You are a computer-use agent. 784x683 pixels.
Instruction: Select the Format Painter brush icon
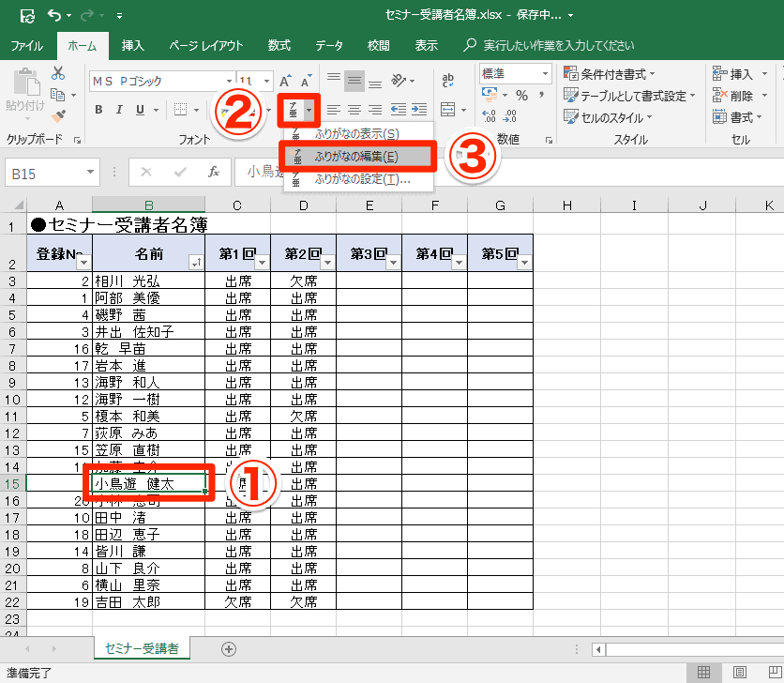(x=58, y=116)
